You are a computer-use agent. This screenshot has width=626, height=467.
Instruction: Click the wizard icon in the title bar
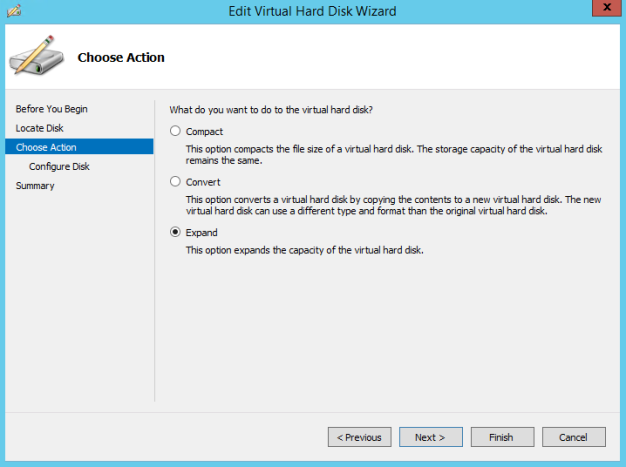click(15, 11)
